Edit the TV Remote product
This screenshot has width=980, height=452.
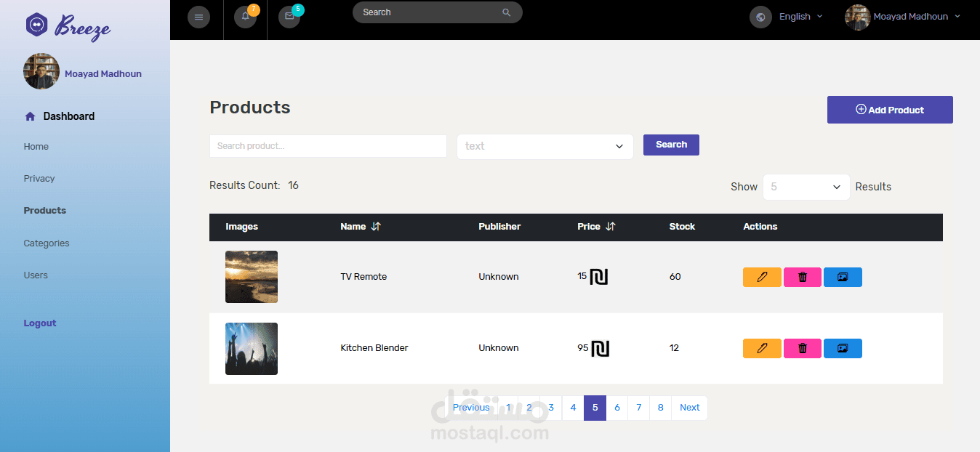(762, 277)
